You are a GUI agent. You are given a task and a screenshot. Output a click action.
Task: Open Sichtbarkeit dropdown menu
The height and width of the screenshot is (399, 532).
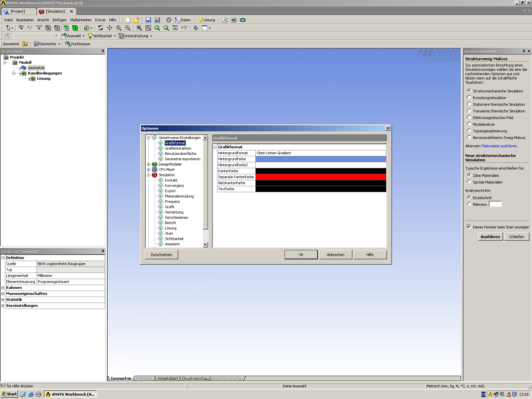click(x=102, y=36)
